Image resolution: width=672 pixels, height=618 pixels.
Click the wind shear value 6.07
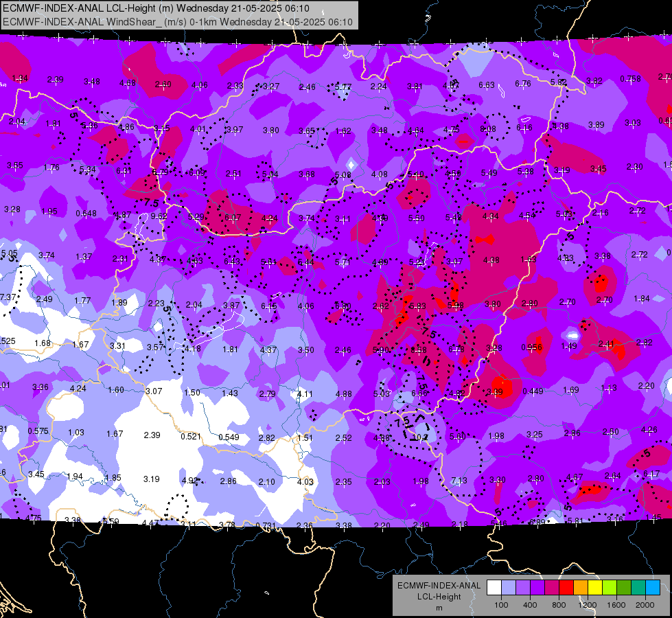(233, 218)
